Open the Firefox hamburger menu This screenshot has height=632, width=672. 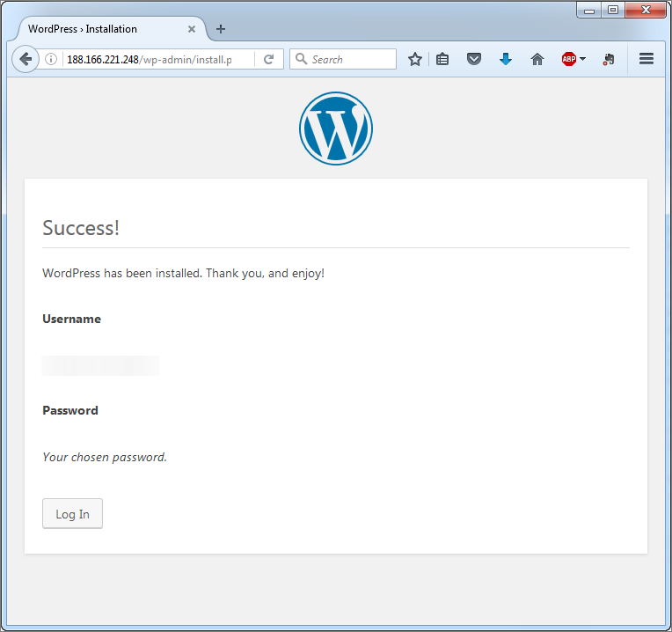646,59
